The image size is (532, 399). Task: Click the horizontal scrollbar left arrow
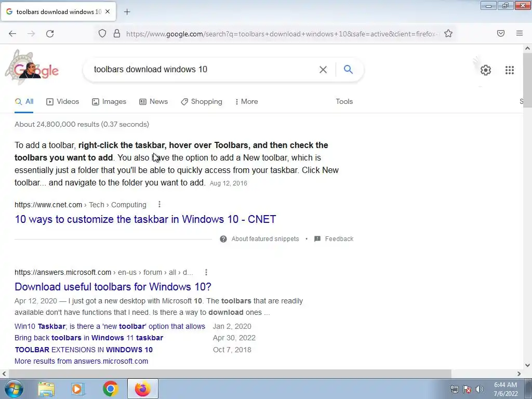point(4,374)
